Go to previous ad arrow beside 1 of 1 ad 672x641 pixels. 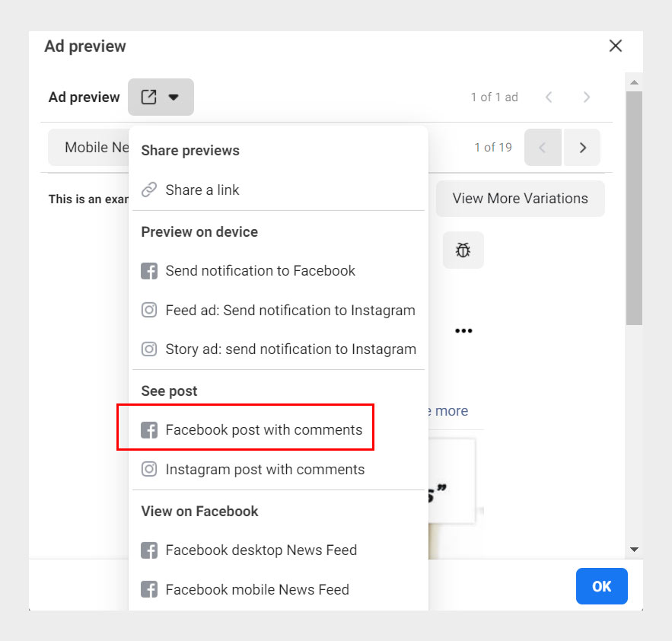pyautogui.click(x=549, y=97)
